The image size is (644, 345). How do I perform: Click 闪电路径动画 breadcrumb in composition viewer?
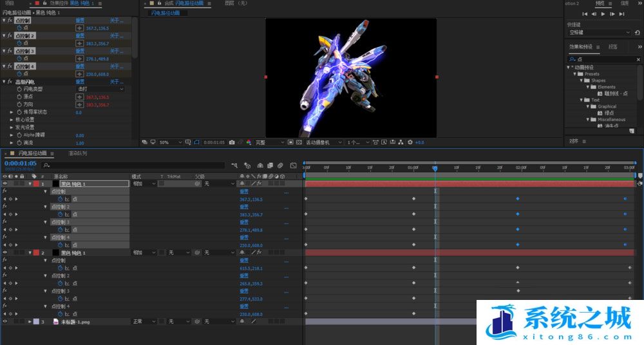[x=166, y=13]
